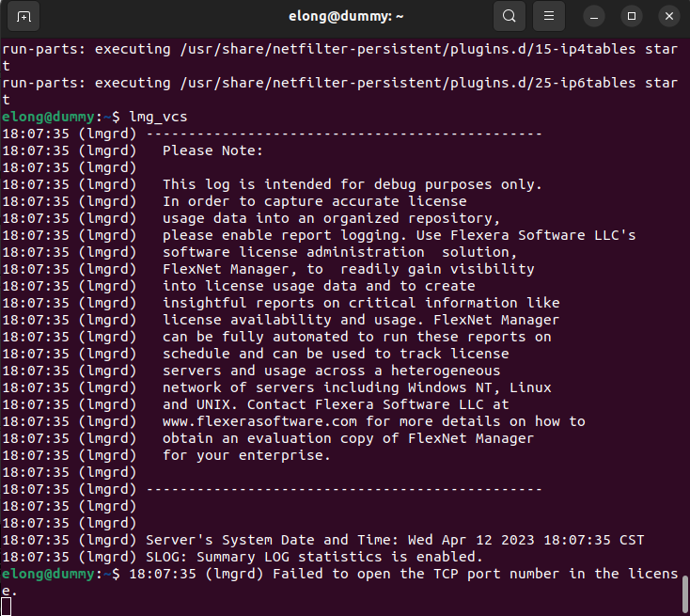The height and width of the screenshot is (616, 690).
Task: Maximize the terminal window
Action: point(632,16)
